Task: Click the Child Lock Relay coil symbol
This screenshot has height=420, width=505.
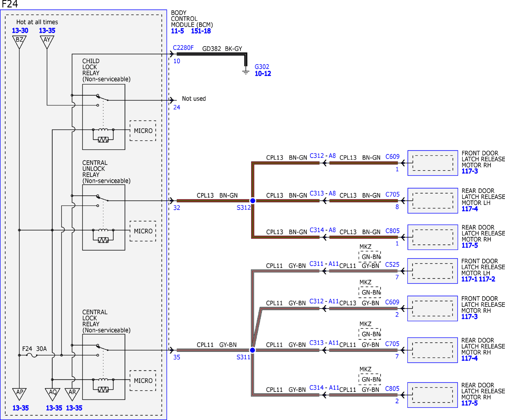Action: point(103,130)
